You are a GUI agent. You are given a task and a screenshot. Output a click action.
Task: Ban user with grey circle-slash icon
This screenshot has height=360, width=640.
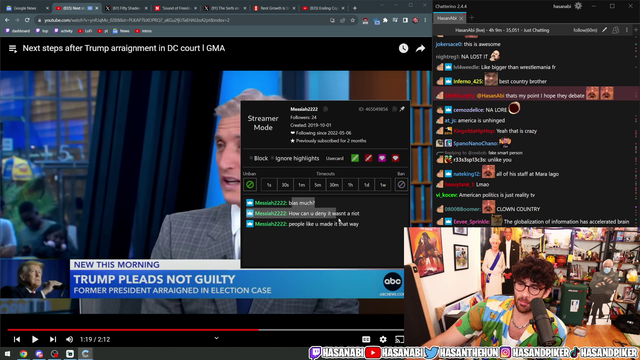pos(401,184)
